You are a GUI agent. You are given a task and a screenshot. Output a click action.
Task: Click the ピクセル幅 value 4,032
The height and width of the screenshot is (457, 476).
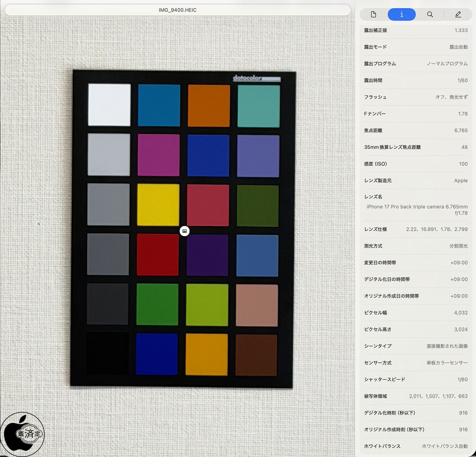[461, 312]
